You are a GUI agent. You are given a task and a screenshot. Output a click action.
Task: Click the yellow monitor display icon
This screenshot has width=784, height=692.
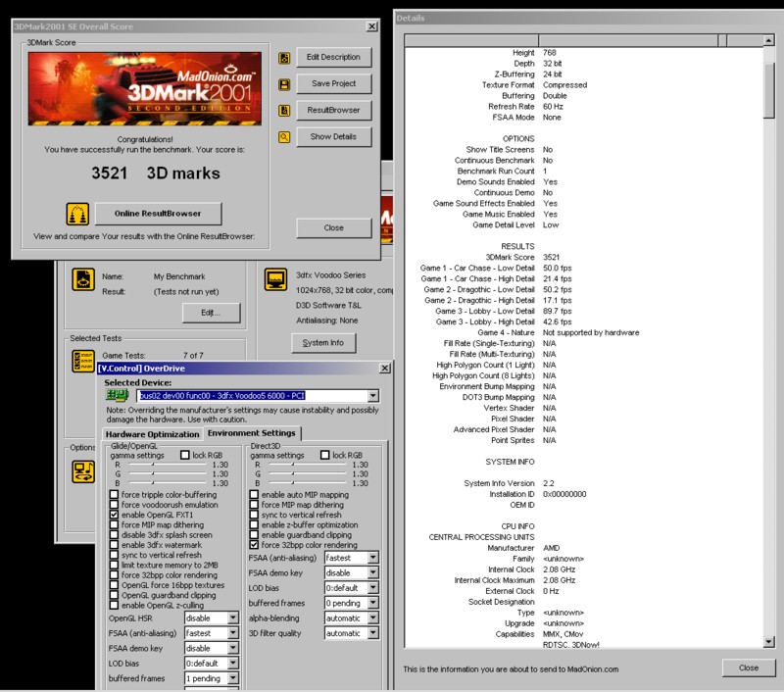276,282
